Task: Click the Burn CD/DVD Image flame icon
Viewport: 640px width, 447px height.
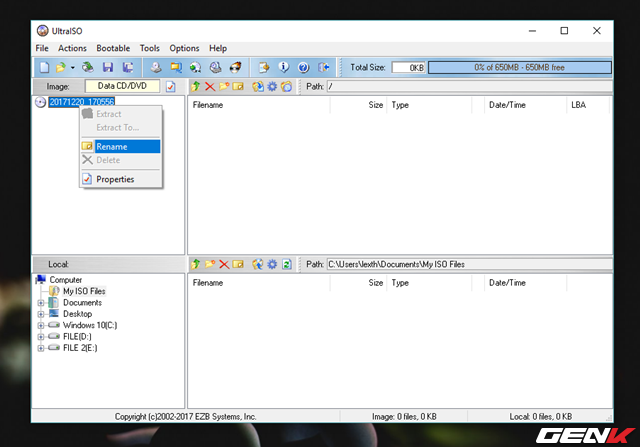Action: coord(236,67)
